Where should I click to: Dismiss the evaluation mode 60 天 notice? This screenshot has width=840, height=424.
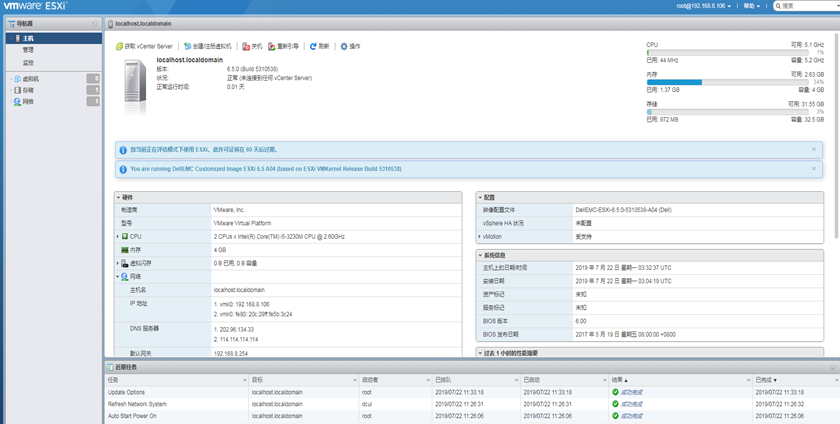pyautogui.click(x=813, y=150)
